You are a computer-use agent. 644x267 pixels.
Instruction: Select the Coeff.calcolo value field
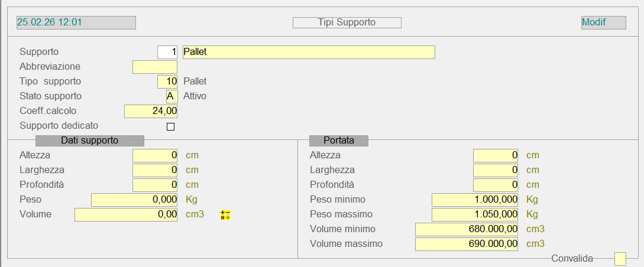pos(151,111)
